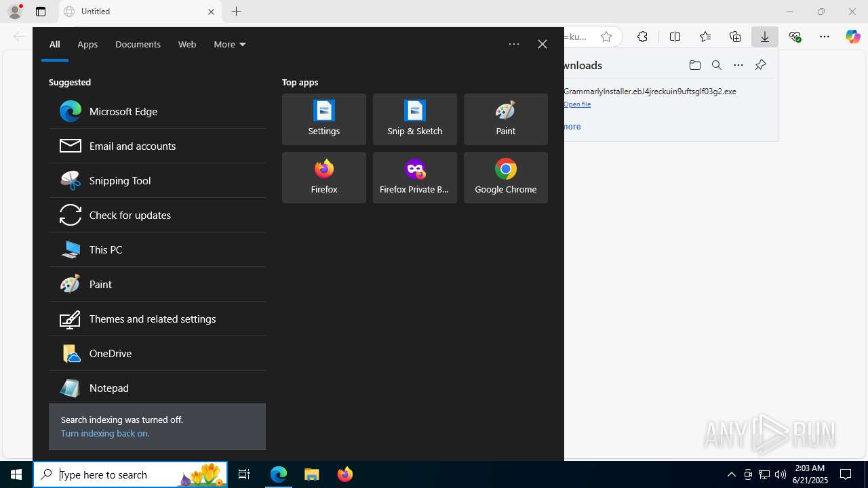This screenshot has width=868, height=488.
Task: Open Edge from the taskbar
Action: point(279,474)
